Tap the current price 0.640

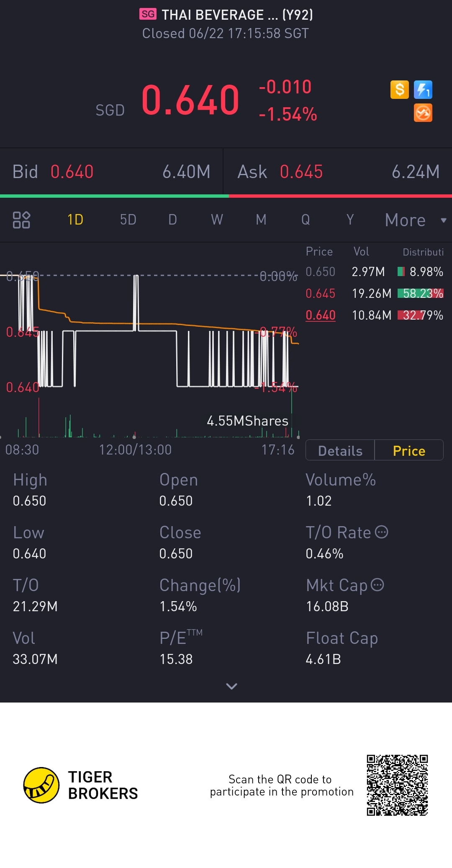click(x=190, y=100)
